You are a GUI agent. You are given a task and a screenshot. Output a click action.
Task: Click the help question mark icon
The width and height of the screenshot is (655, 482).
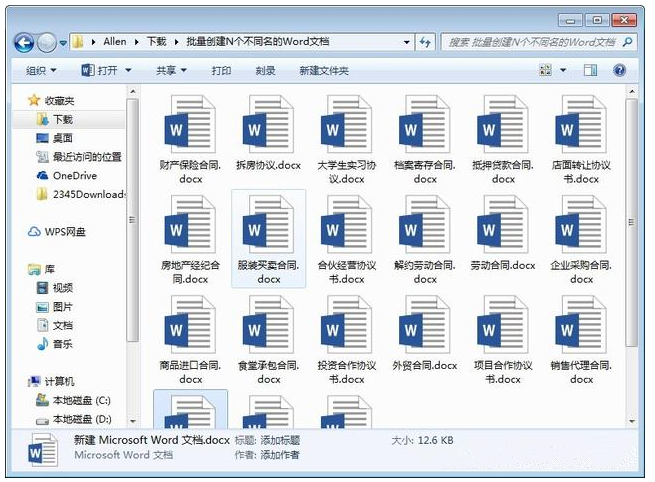[x=620, y=70]
